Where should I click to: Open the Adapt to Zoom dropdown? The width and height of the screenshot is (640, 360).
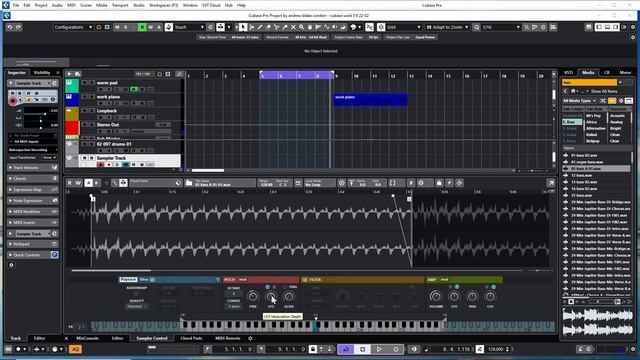click(x=447, y=27)
